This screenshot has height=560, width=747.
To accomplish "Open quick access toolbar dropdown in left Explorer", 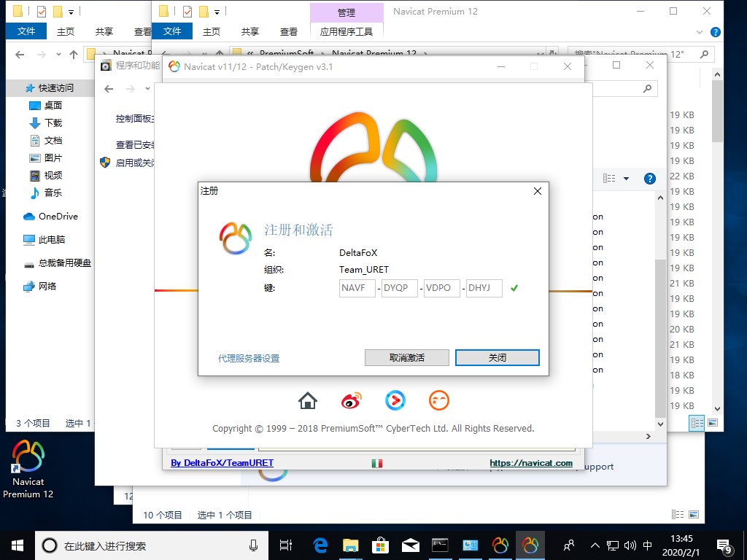I will tap(71, 12).
